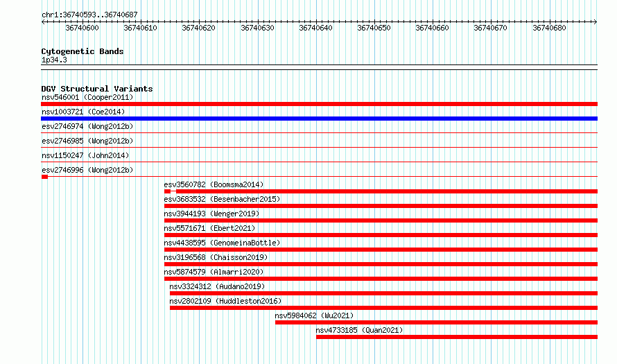Click nsv3196568 (Chaisson2019) label
Image resolution: width=617 pixels, height=364 pixels.
pos(216,257)
